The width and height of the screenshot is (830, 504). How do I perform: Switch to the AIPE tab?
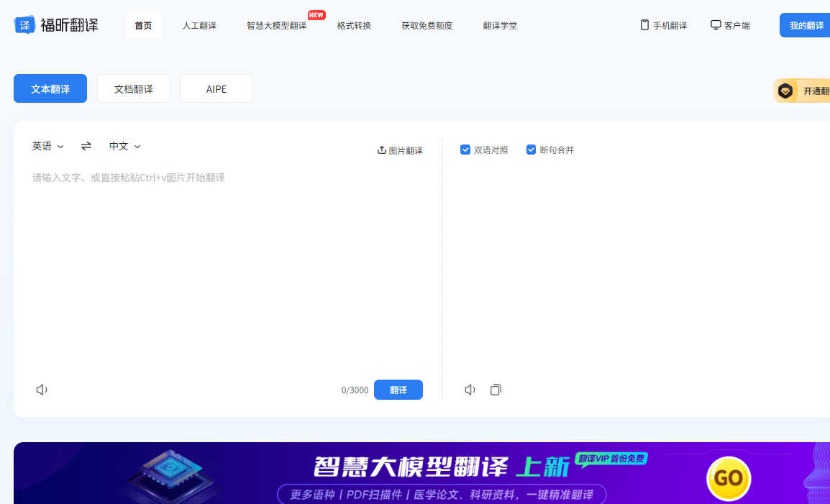click(216, 88)
